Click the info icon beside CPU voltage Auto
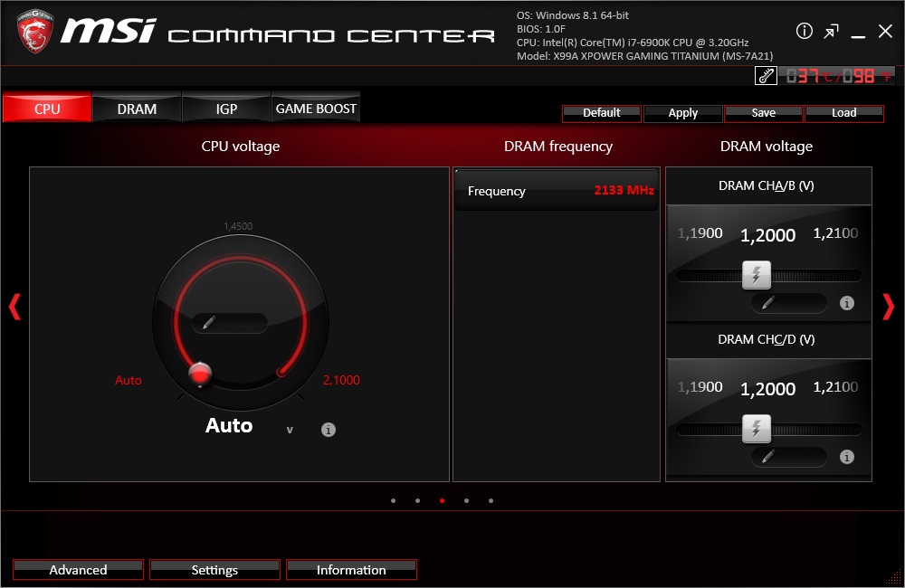 (x=329, y=430)
